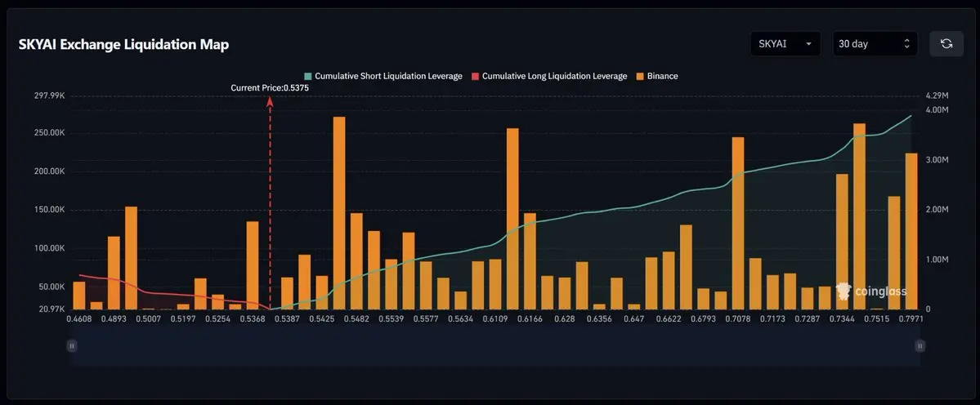Click the 0.5197 price axis label
The image size is (980, 405).
[x=183, y=319]
